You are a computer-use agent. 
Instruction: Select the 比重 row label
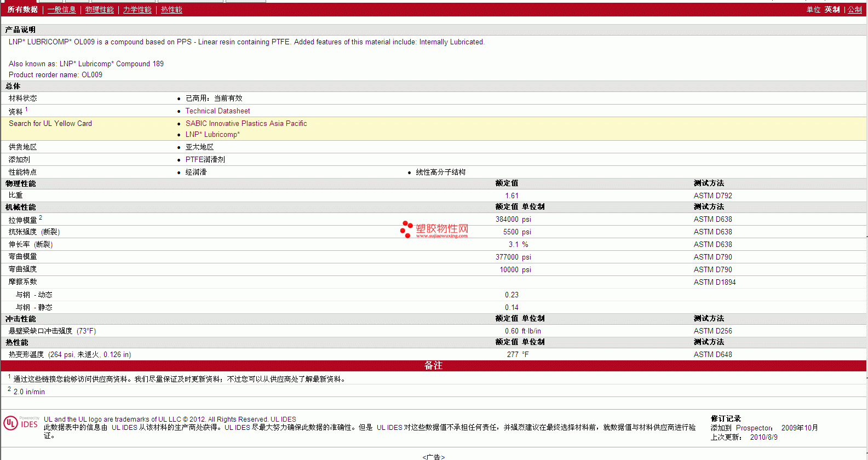16,196
